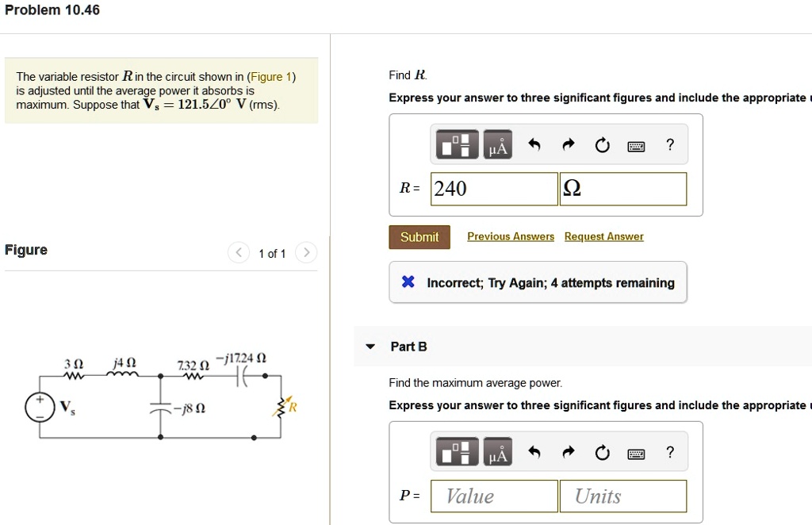812x525 pixels.
Task: Click the μÅ units icon in Part A toolbar
Action: pyautogui.click(x=496, y=144)
